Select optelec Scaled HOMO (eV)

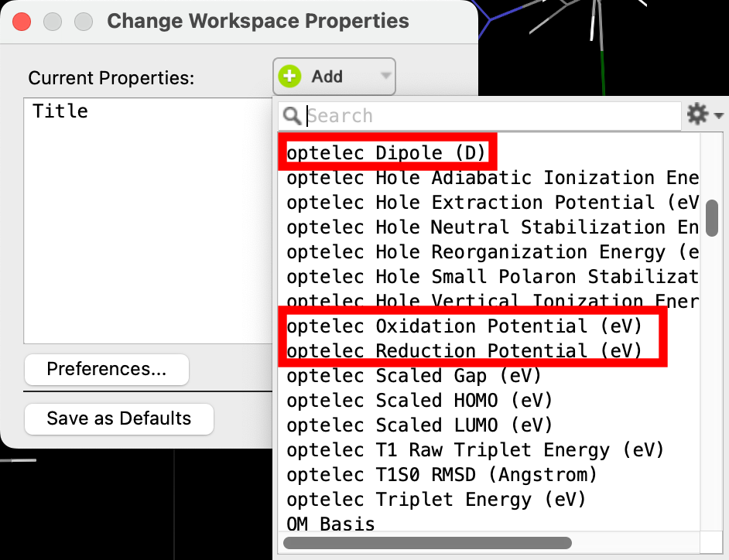(x=419, y=400)
